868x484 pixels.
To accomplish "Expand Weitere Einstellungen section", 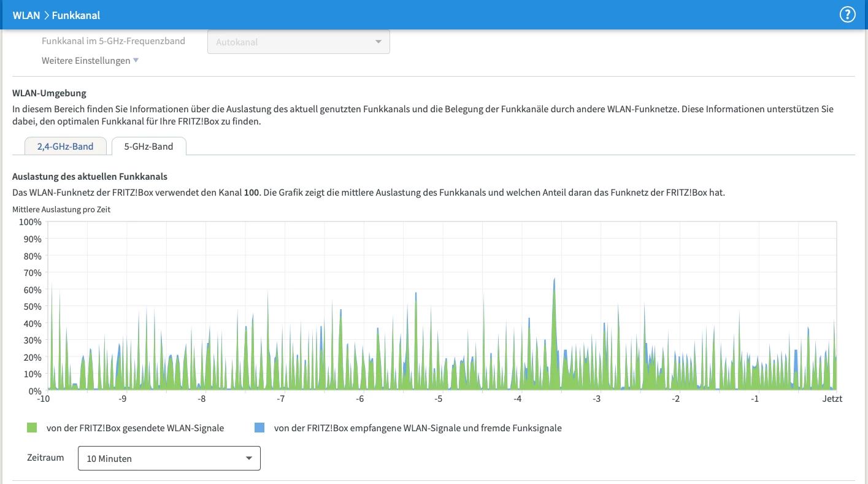I will (x=90, y=61).
